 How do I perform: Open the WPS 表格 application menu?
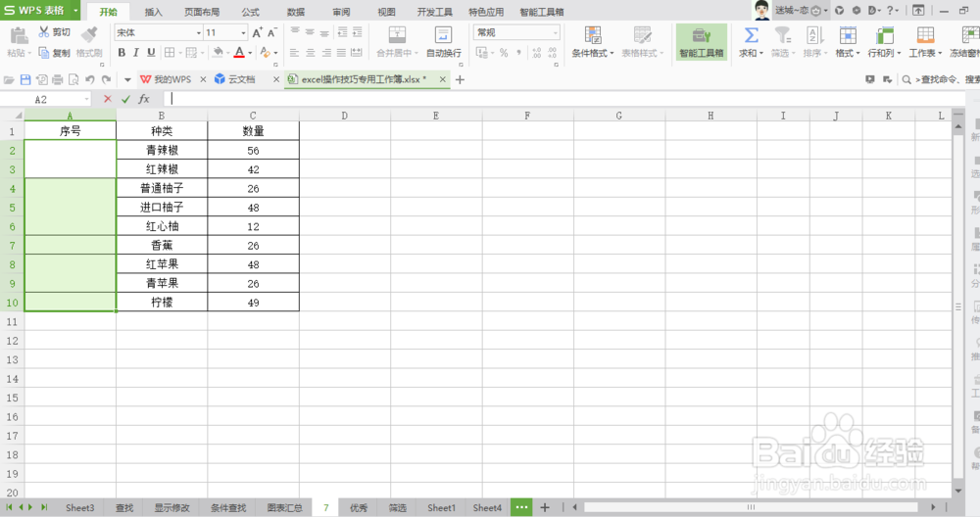40,10
